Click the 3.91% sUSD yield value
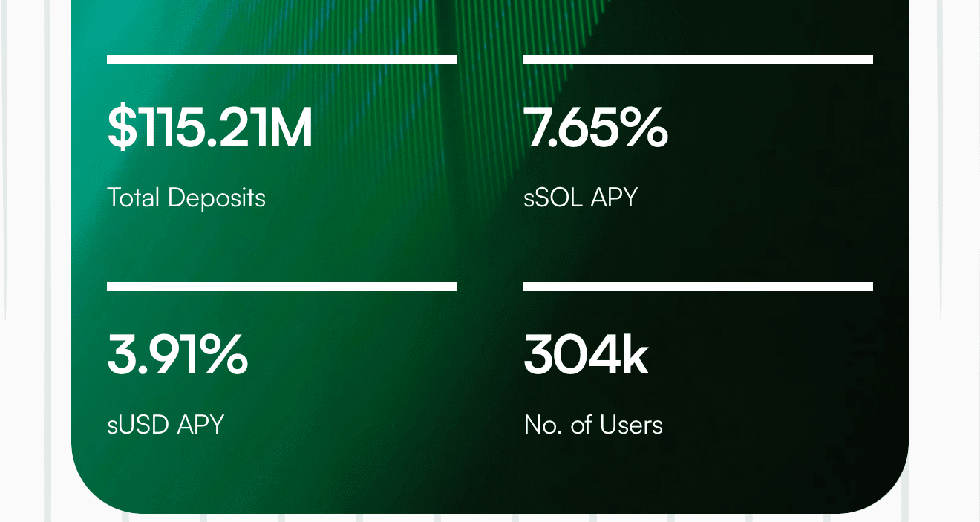The image size is (980, 522). tap(177, 355)
